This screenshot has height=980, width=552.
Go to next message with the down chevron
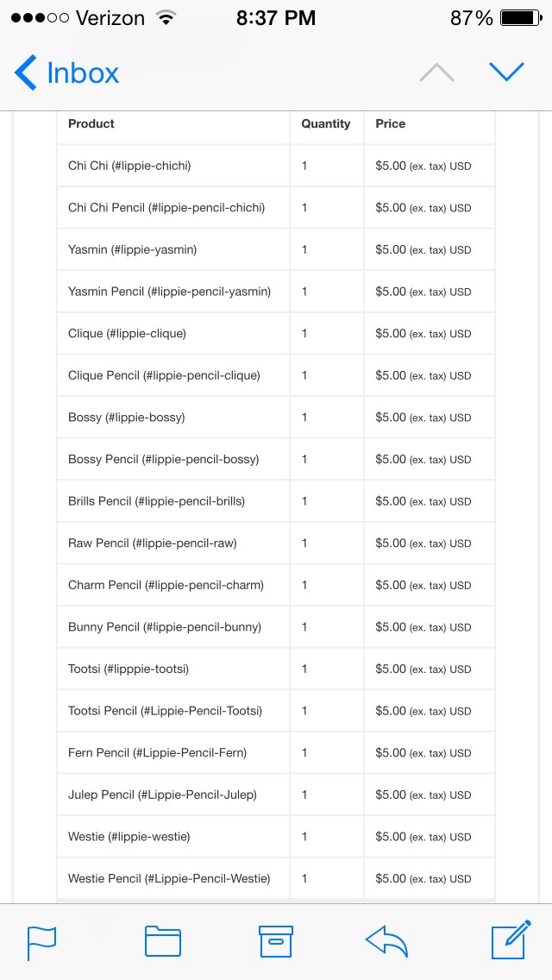tap(506, 72)
